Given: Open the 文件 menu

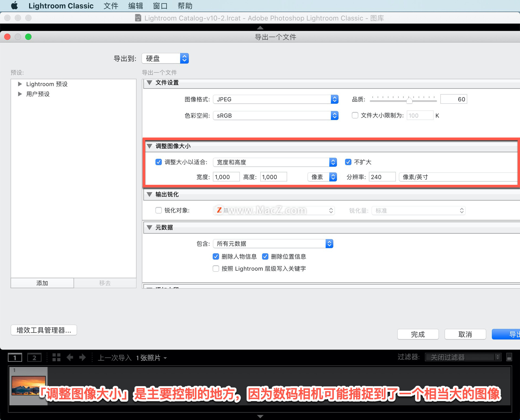Looking at the screenshot, I should point(111,6).
